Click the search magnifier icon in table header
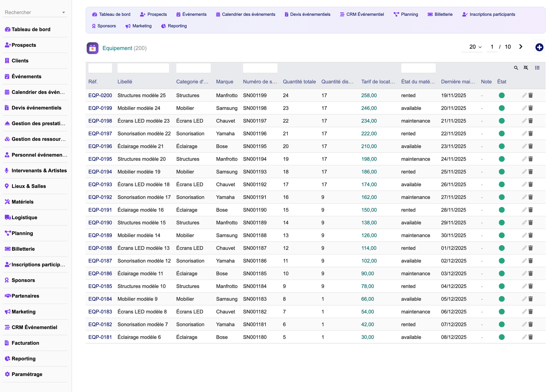The image size is (558, 392). (516, 68)
